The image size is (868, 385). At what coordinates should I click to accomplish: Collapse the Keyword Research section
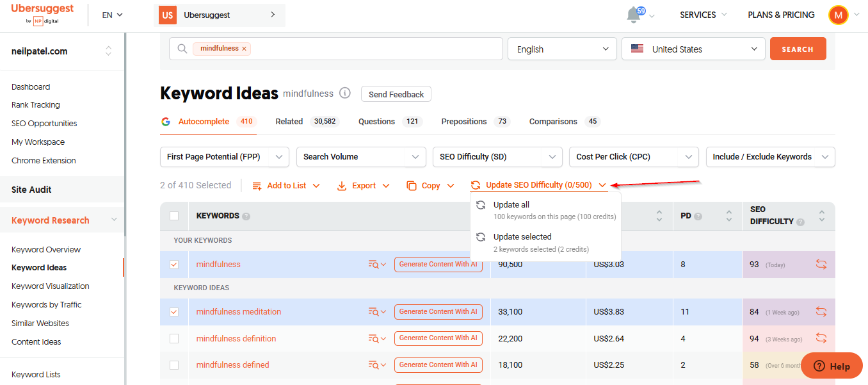pos(114,220)
